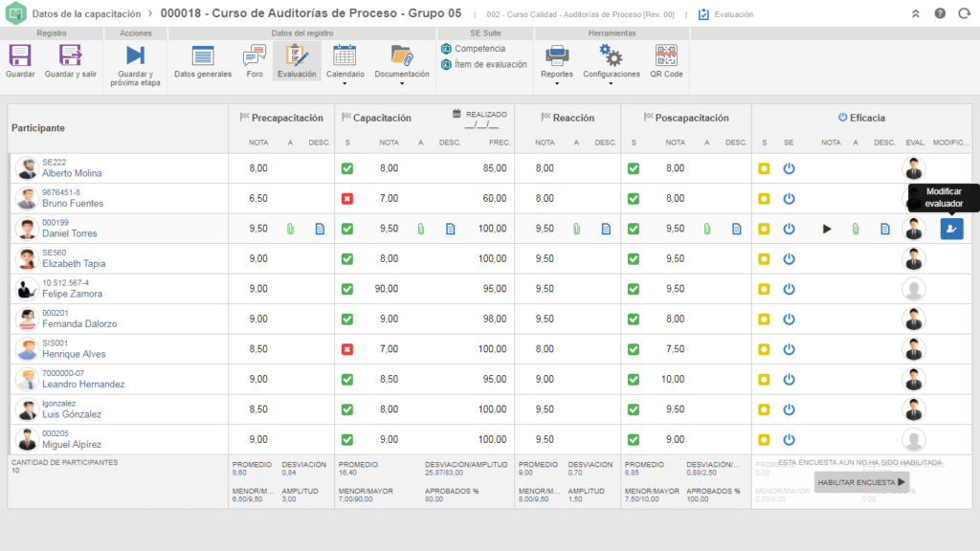
Task: Toggle Henrique Alves poscapacitación green checkbox
Action: tap(634, 349)
